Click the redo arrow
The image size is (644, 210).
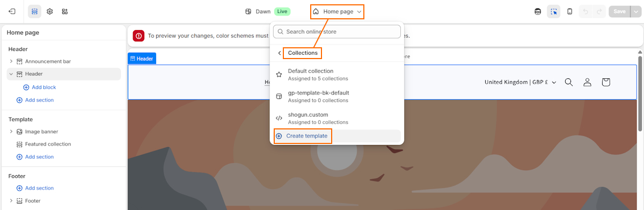click(x=599, y=11)
